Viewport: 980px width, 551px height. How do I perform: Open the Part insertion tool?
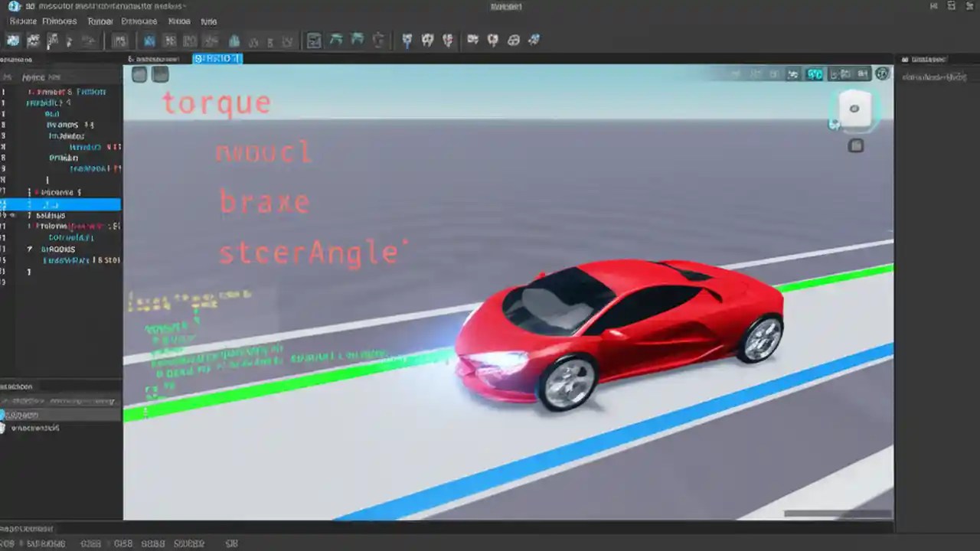point(120,41)
